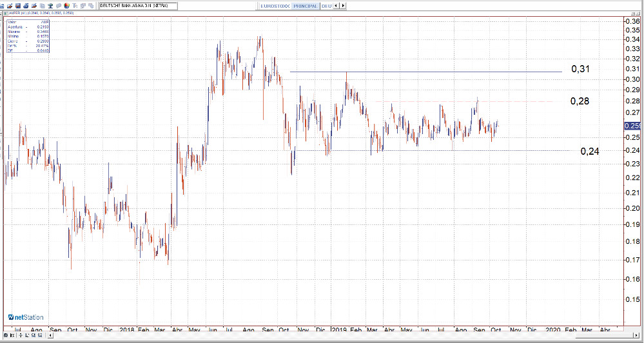Click the '2019' label on the time axis

tap(339, 330)
